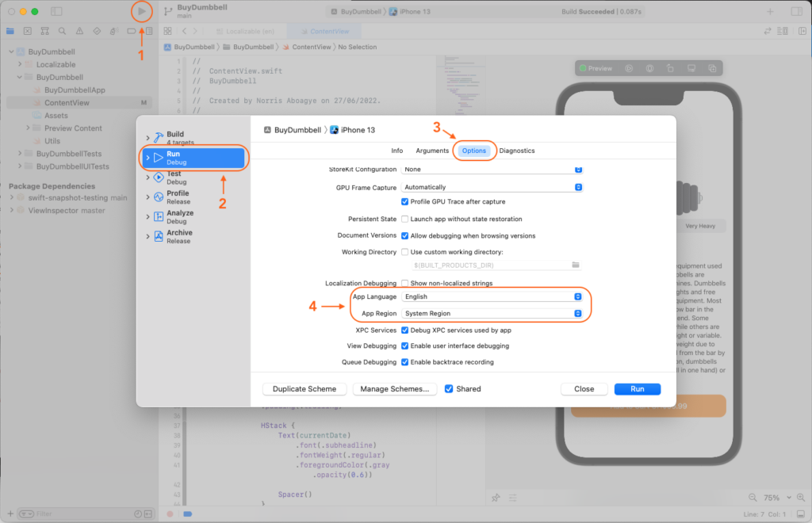812x523 pixels.
Task: Select the Assets item in navigator
Action: click(56, 116)
